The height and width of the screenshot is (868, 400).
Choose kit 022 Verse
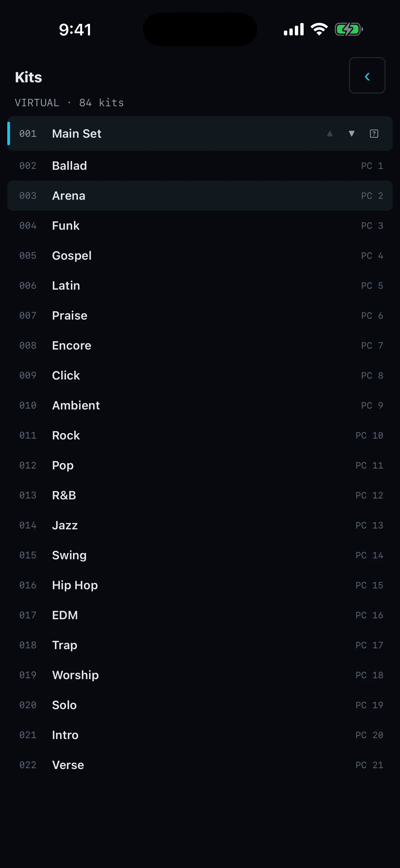coord(200,765)
